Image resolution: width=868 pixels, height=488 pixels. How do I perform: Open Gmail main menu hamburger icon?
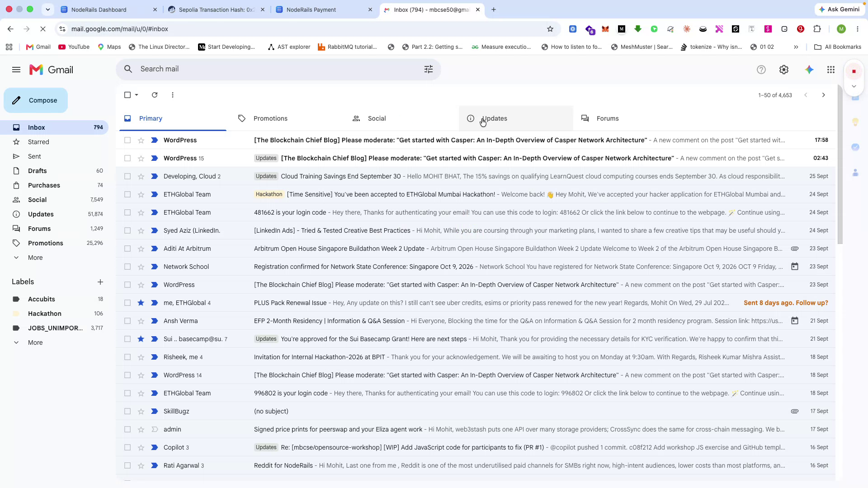pos(16,70)
